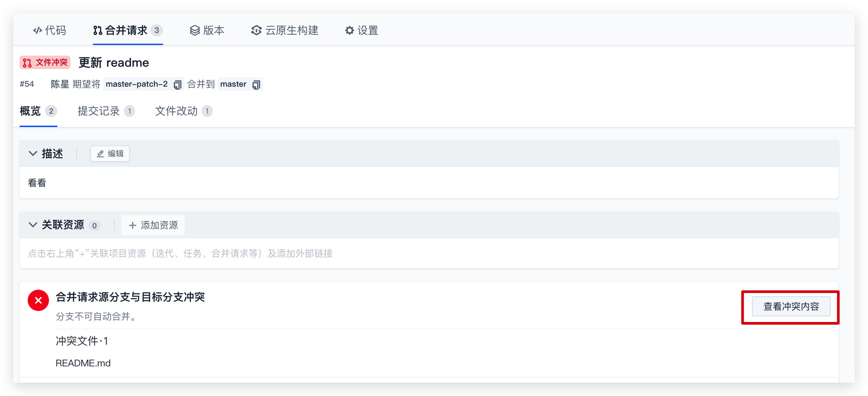Click the master-patch-2 source branch label
868x396 pixels.
click(x=136, y=84)
